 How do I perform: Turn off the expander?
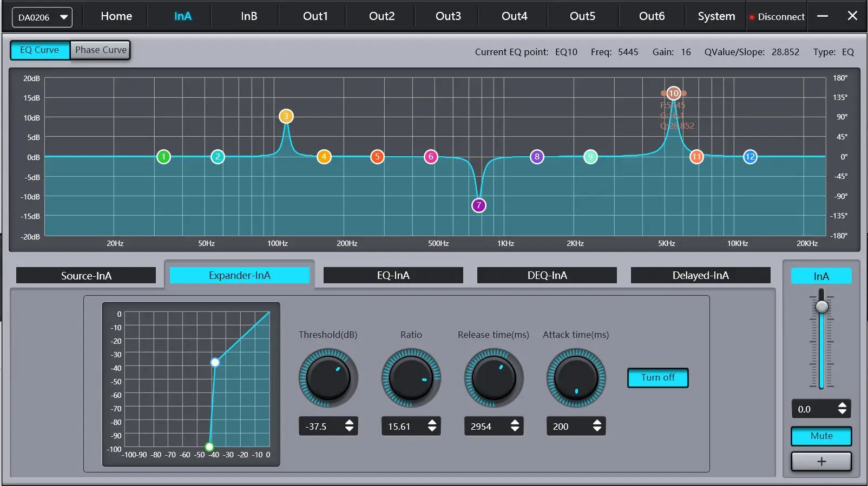pos(657,378)
